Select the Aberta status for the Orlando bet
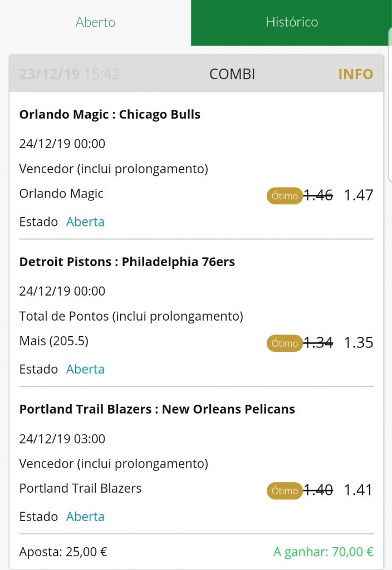The width and height of the screenshot is (392, 570). coord(85,222)
